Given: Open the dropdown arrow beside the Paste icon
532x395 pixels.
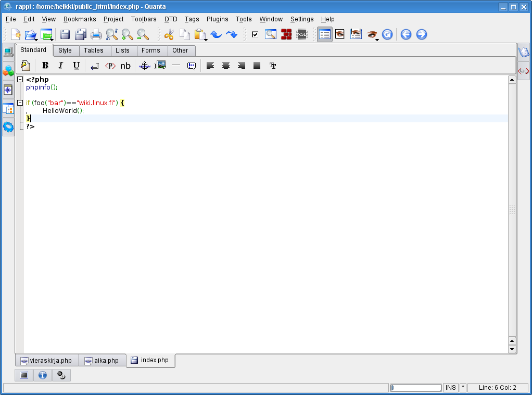Looking at the screenshot, I should tap(206, 40).
